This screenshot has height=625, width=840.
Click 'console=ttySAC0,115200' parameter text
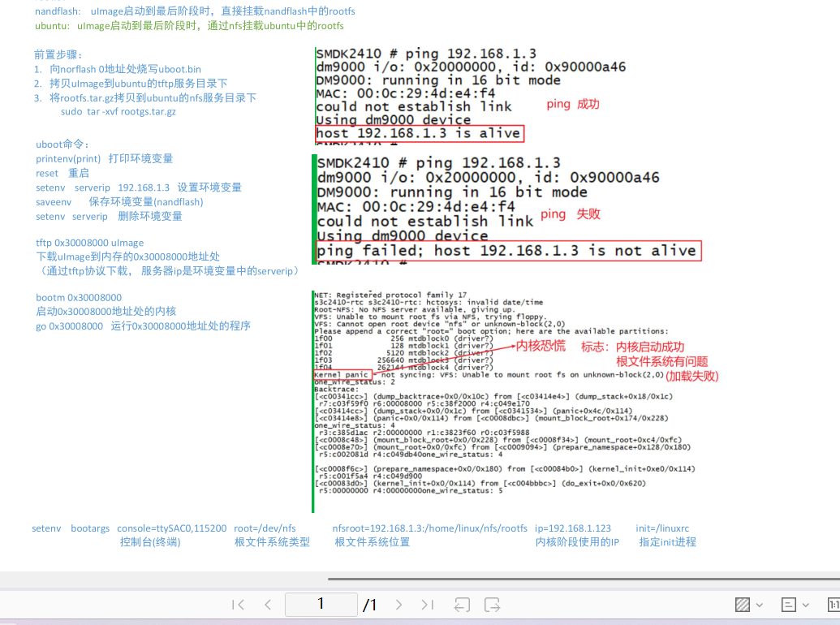pos(172,528)
